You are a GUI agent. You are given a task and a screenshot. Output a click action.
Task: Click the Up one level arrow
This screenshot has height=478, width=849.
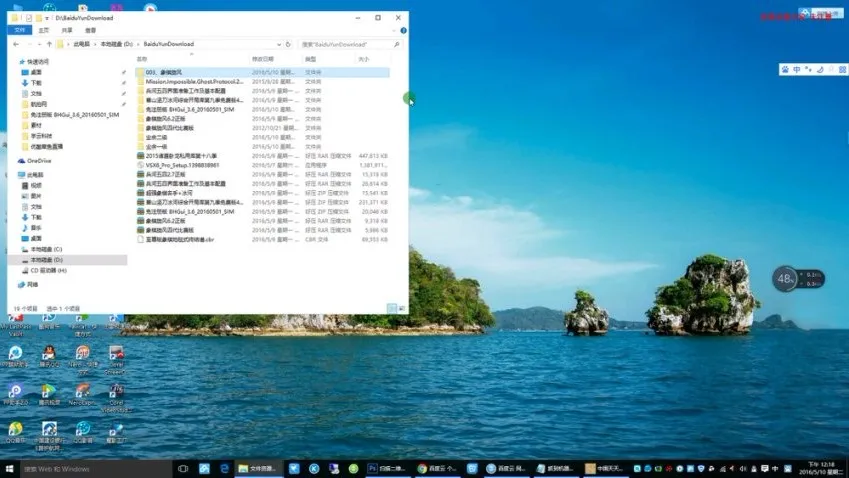[48, 45]
